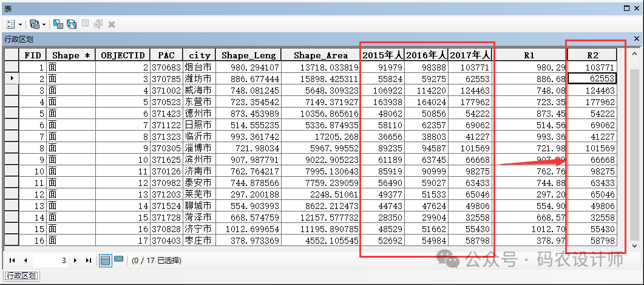The width and height of the screenshot is (644, 285).
Task: Click the city column header
Action: (x=198, y=55)
